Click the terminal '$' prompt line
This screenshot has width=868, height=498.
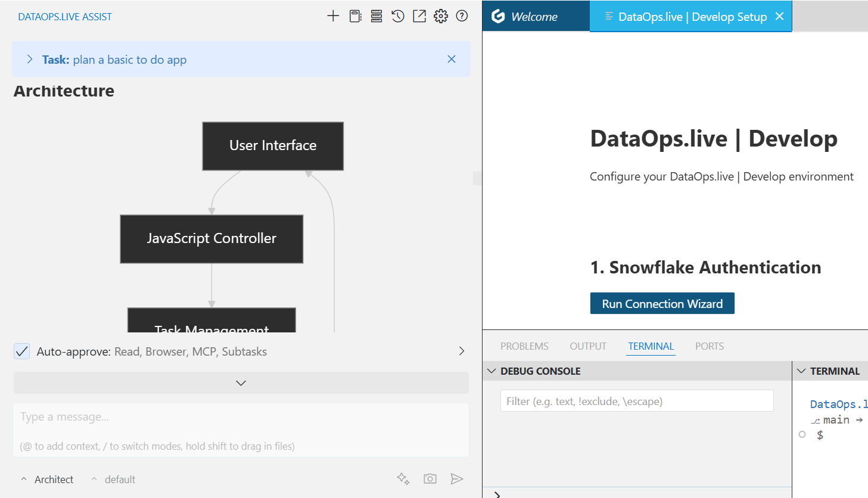pyautogui.click(x=820, y=435)
